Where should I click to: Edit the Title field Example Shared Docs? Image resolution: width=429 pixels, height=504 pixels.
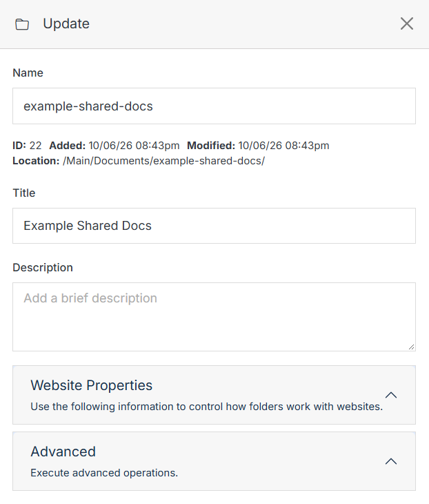tap(214, 226)
